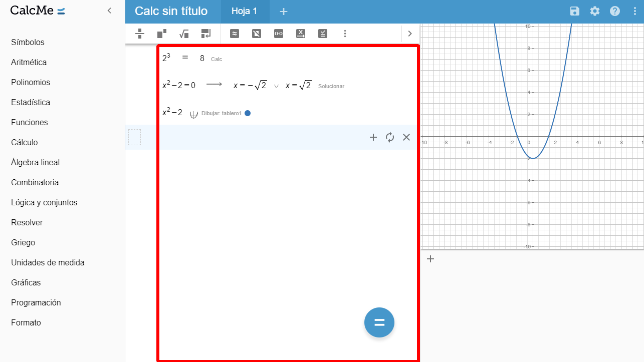Open Lógica y conjuntos menu
The height and width of the screenshot is (362, 644).
[44, 202]
